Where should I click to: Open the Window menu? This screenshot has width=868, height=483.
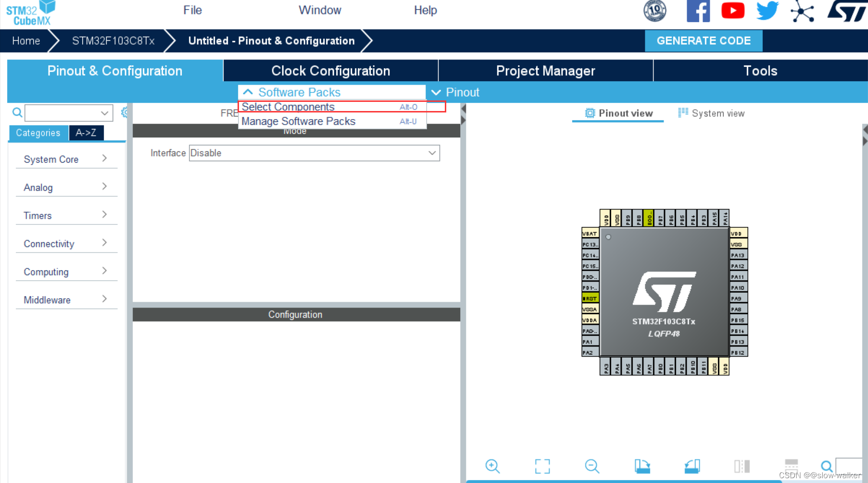(320, 10)
